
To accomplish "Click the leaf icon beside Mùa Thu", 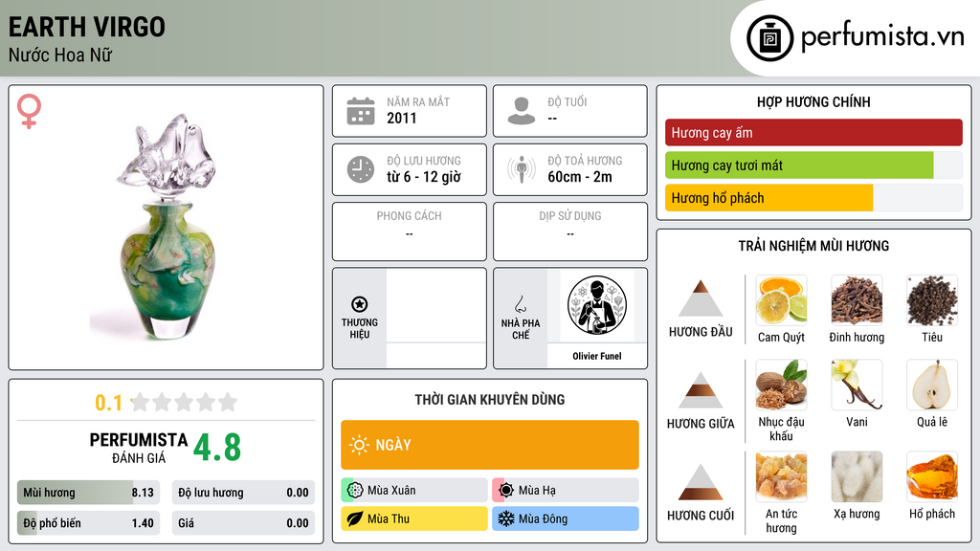I will click(355, 518).
